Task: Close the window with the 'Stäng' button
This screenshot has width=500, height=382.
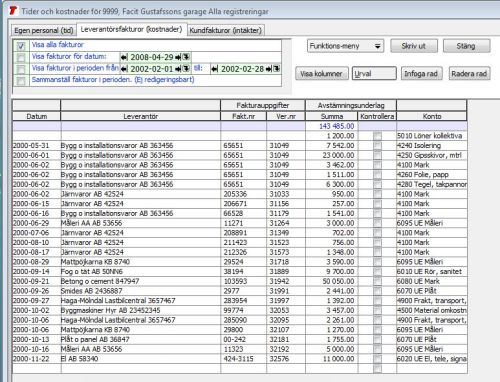Action: (466, 46)
